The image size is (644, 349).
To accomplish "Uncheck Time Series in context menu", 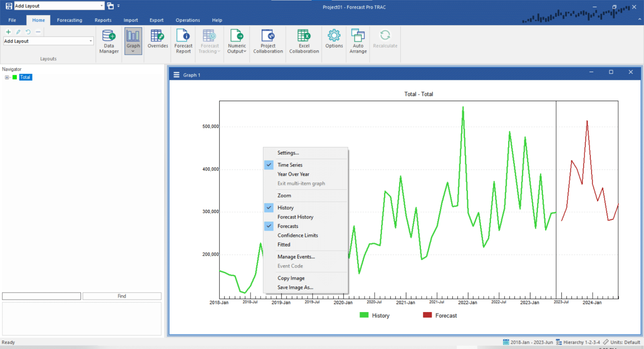I will (290, 165).
